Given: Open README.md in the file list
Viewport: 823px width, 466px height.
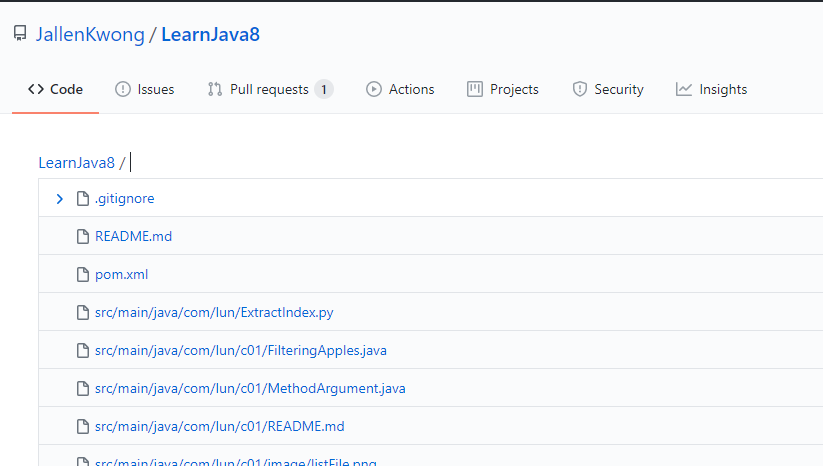Looking at the screenshot, I should 133,236.
